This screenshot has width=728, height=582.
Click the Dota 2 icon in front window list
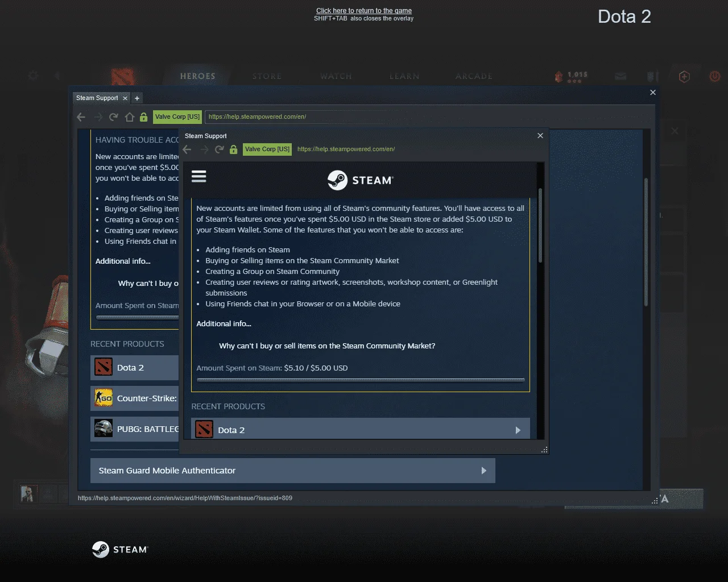[x=204, y=430]
